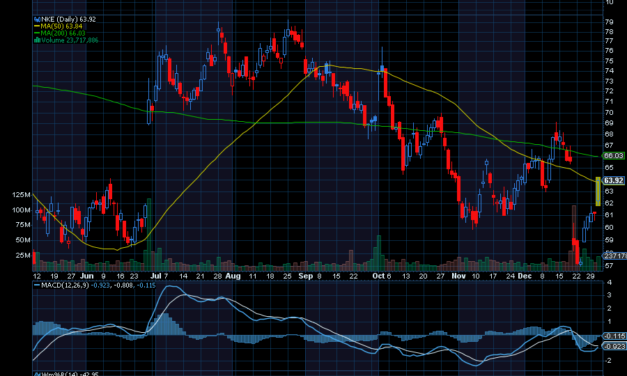Image resolution: width=627 pixels, height=376 pixels.
Task: Click the 25M volume axis label
Action: (23, 255)
